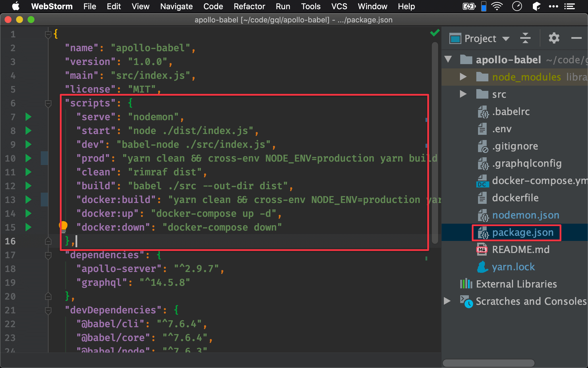The width and height of the screenshot is (588, 368).
Task: Fold the devDependencies block at line 21
Action: 48,310
